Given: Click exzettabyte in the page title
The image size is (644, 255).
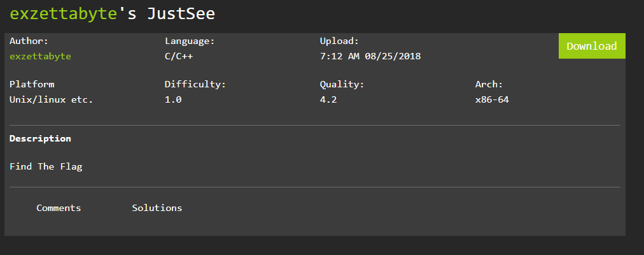Looking at the screenshot, I should [64, 13].
